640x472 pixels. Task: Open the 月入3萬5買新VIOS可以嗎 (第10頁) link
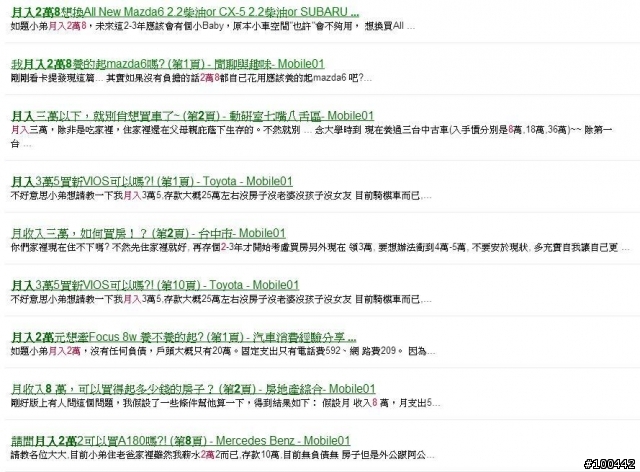click(155, 285)
